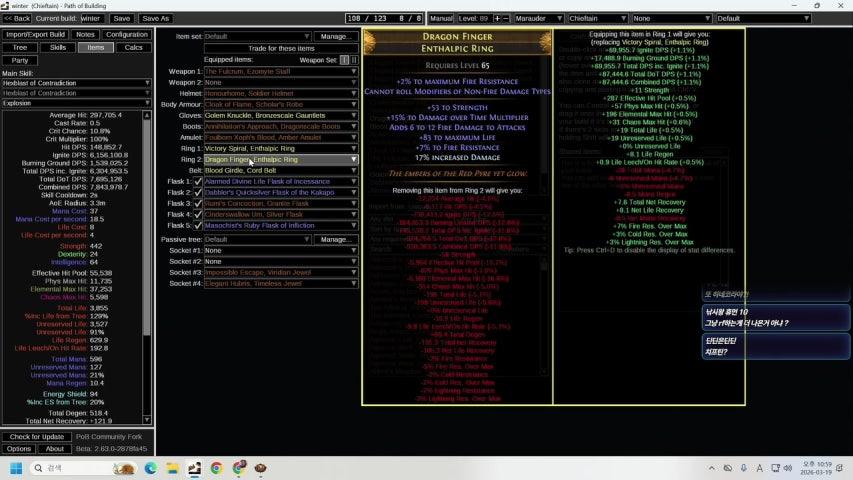This screenshot has width=853, height=480.
Task: Open Windows Start menu
Action: point(17,468)
